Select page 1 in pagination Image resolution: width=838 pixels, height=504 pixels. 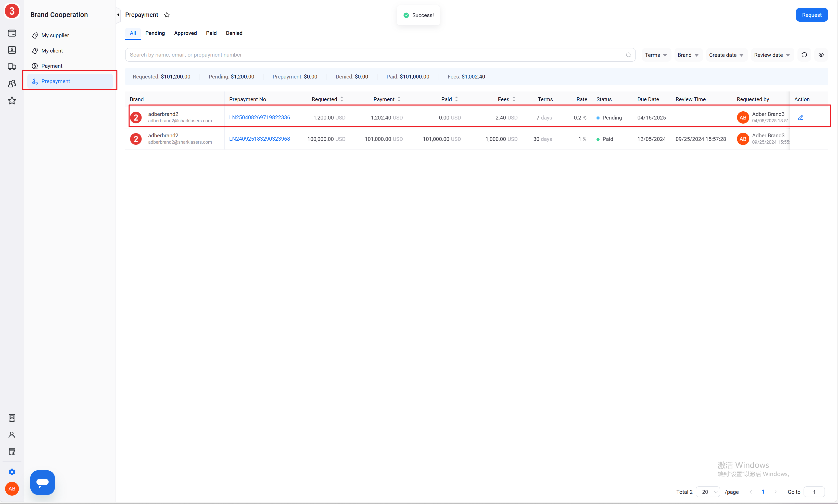coord(763,492)
